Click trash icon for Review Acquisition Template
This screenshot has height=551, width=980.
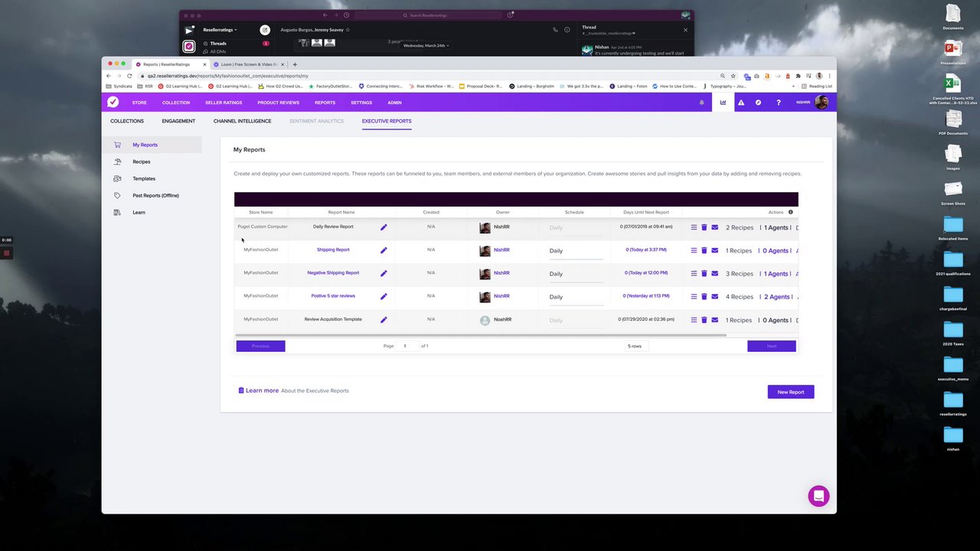[x=704, y=320]
